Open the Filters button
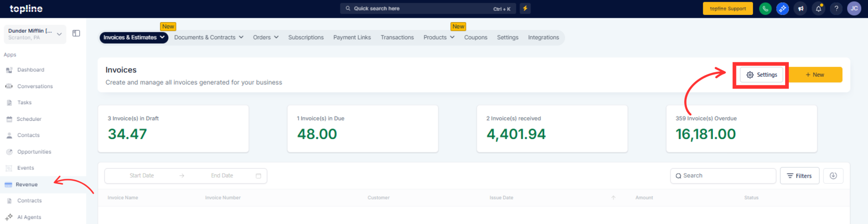868x224 pixels. 799,176
